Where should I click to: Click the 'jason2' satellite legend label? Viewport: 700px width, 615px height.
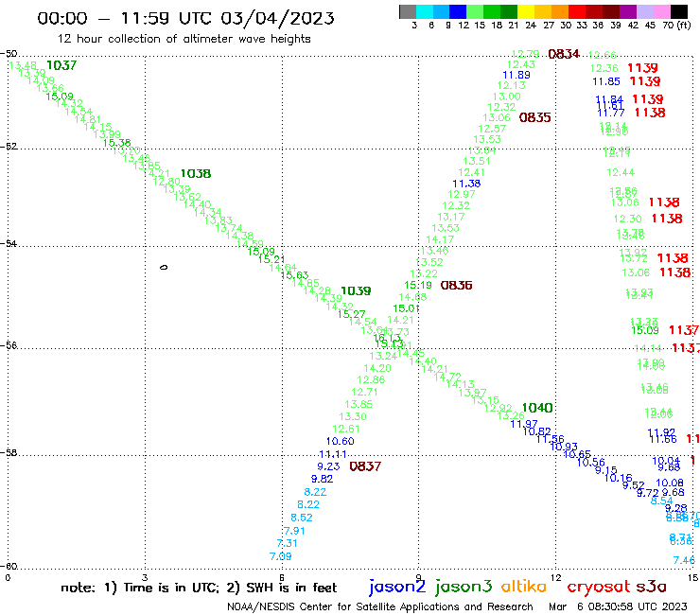pyautogui.click(x=397, y=588)
